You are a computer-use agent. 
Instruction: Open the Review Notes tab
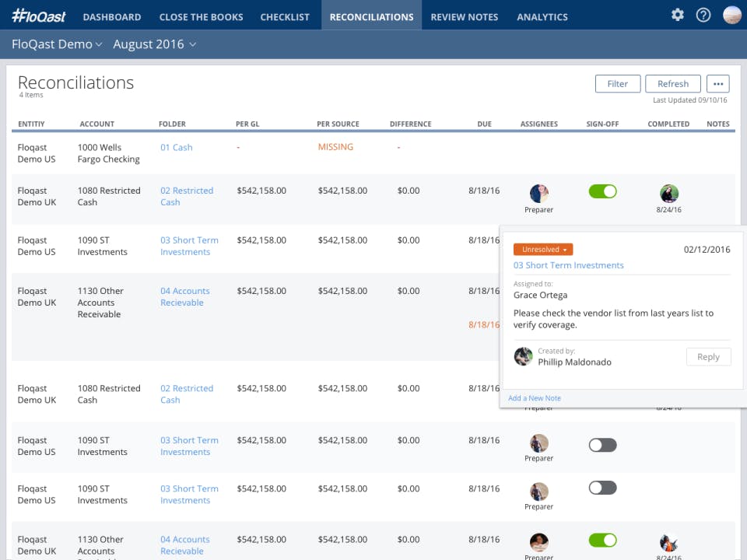coord(464,16)
